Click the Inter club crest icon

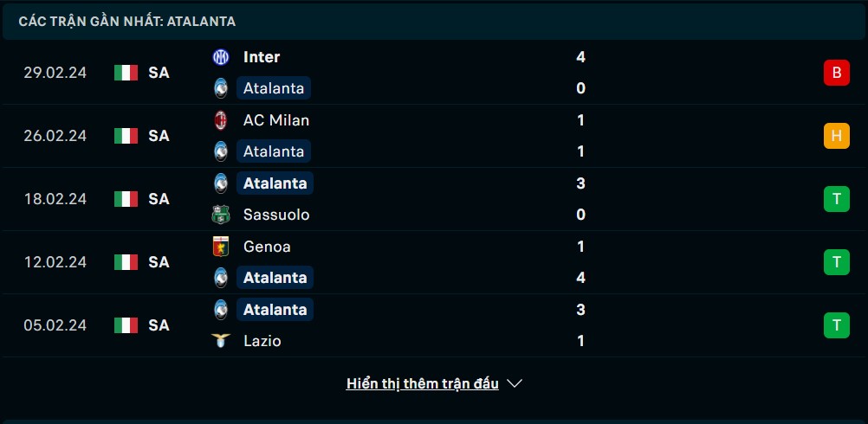(x=221, y=57)
